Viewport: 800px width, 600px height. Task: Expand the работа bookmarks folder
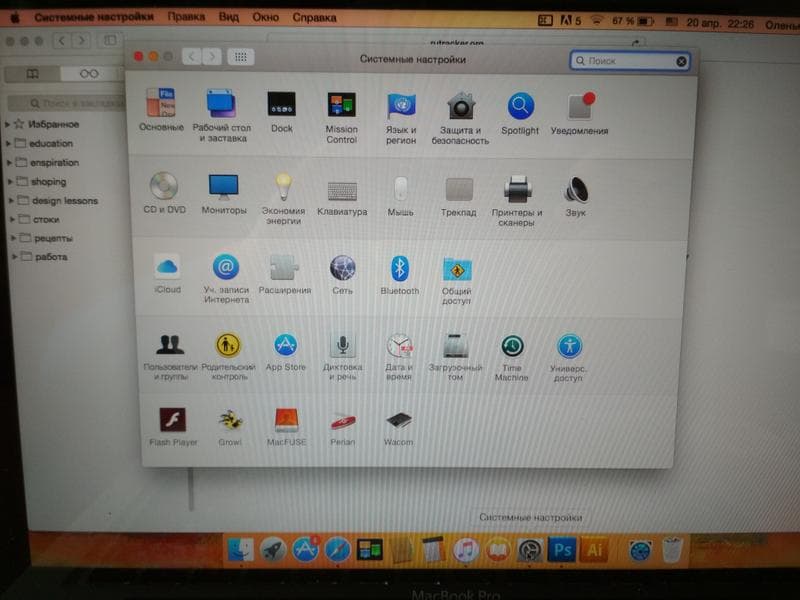click(15, 257)
